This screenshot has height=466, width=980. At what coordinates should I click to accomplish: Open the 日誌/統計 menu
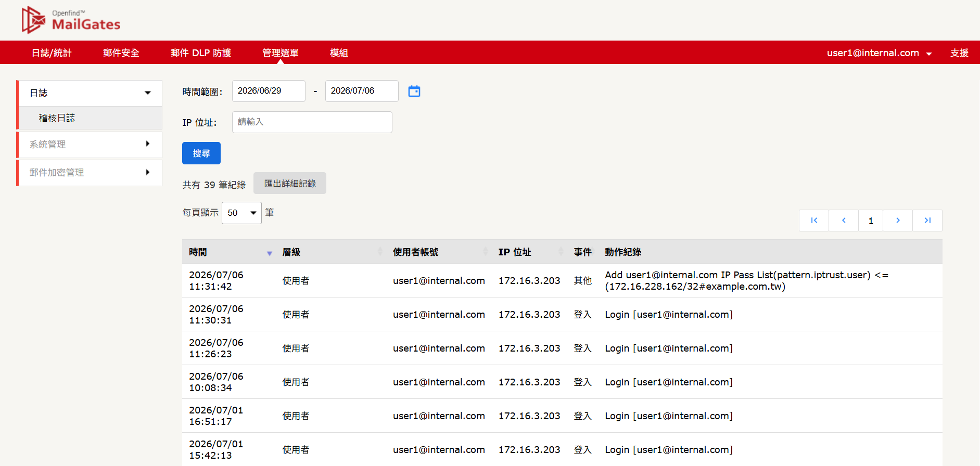click(52, 53)
